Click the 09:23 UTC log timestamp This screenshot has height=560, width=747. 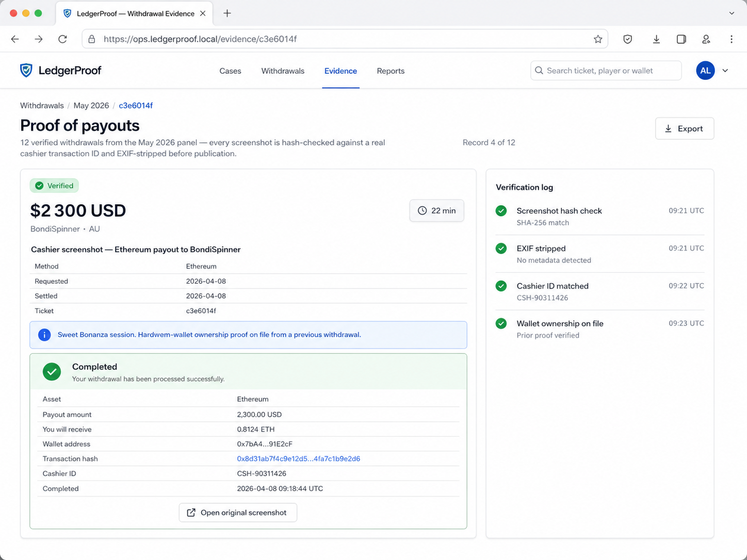pos(686,323)
